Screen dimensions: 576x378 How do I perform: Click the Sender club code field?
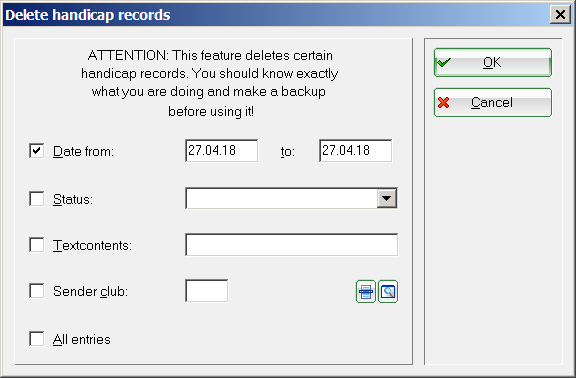(206, 291)
